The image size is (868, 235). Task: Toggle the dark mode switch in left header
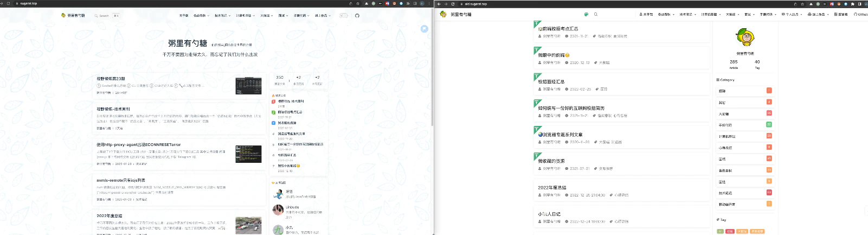[344, 15]
